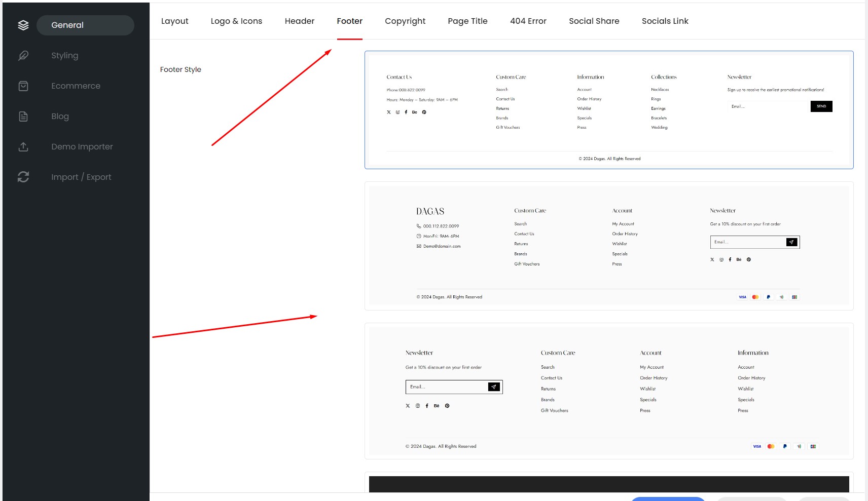Switch to the 404 Error tab
Viewport: 868px width, 501px height.
[528, 21]
